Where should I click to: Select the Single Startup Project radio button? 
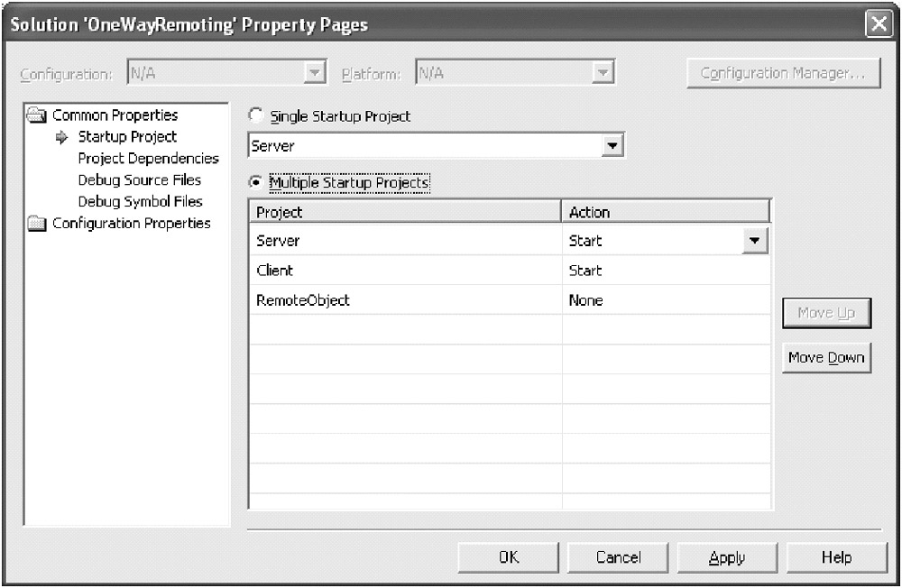256,116
